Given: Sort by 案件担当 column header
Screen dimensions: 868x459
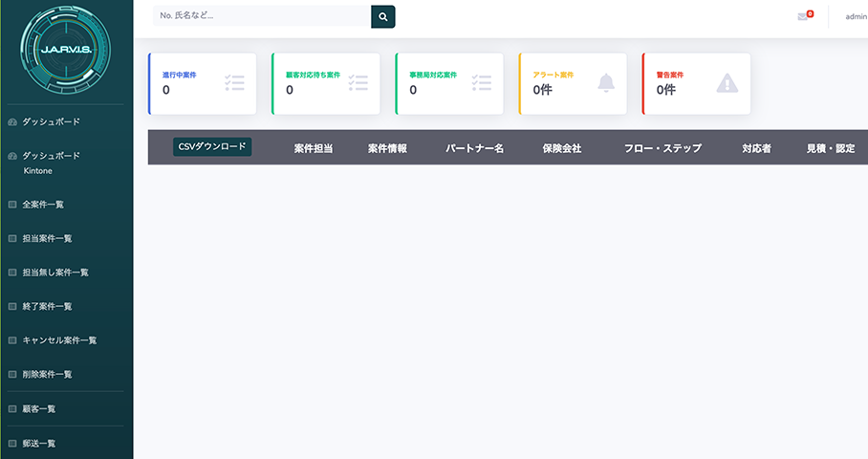Looking at the screenshot, I should click(313, 148).
